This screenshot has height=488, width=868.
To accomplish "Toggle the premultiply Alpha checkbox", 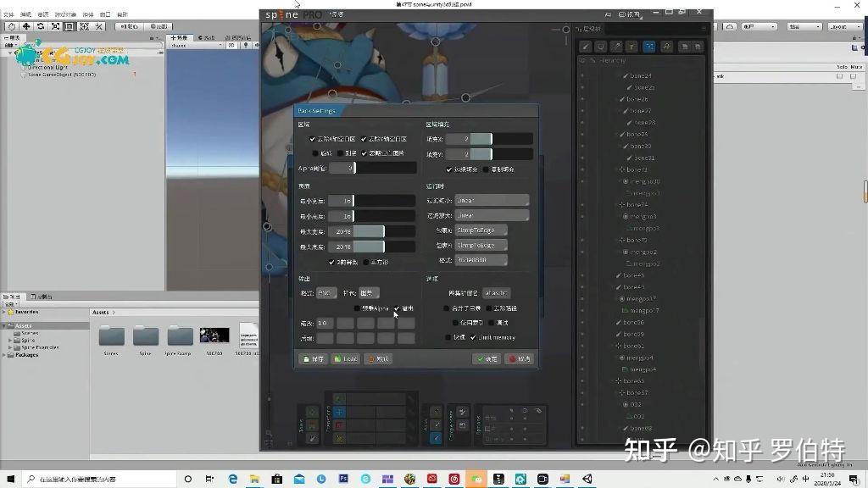I will (356, 308).
